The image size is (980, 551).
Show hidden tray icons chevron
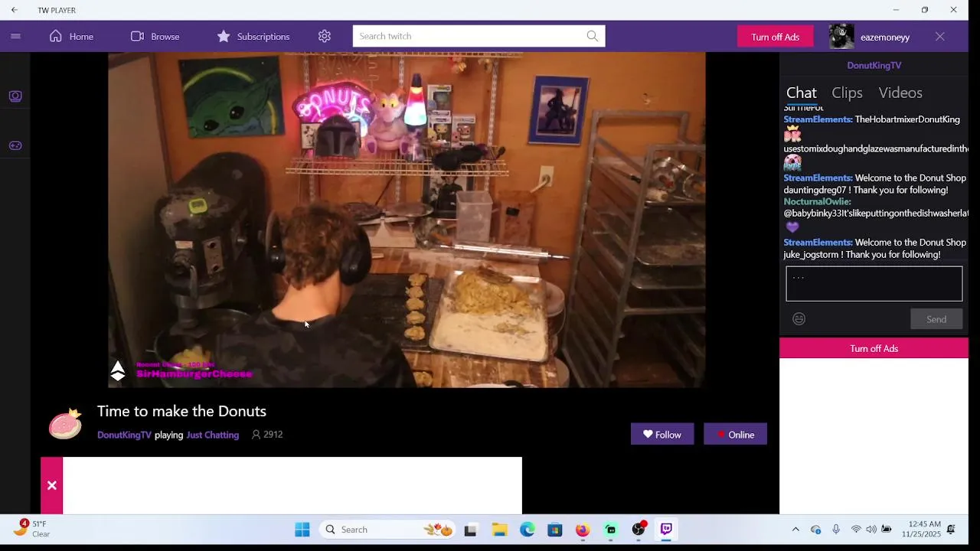[x=795, y=530]
